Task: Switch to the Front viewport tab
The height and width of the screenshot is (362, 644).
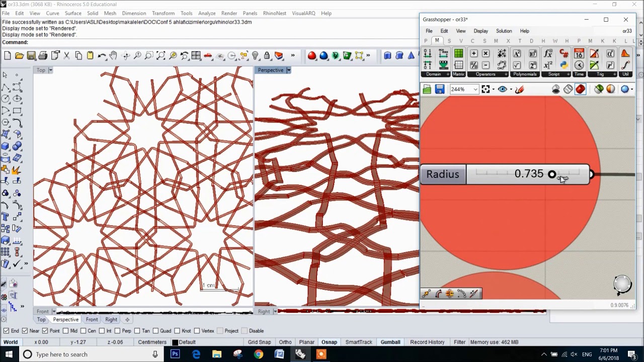Action: click(x=92, y=320)
